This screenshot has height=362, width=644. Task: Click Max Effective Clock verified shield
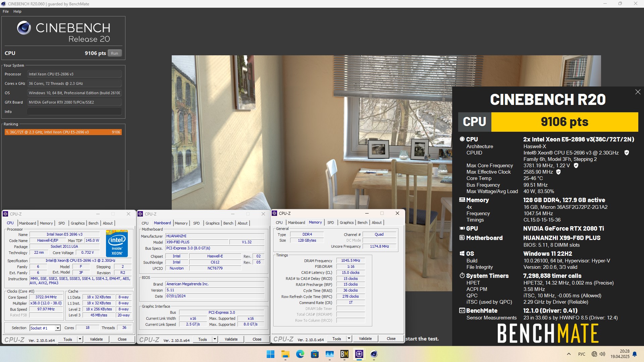tap(558, 172)
